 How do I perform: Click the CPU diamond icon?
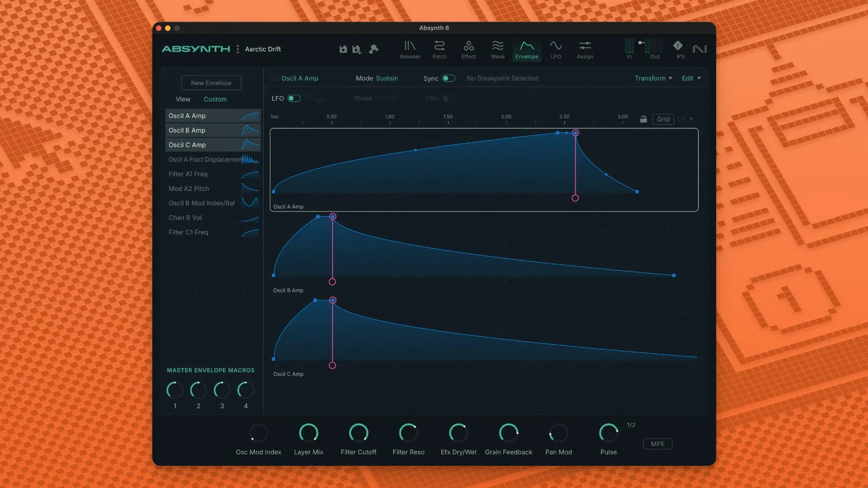click(x=678, y=45)
